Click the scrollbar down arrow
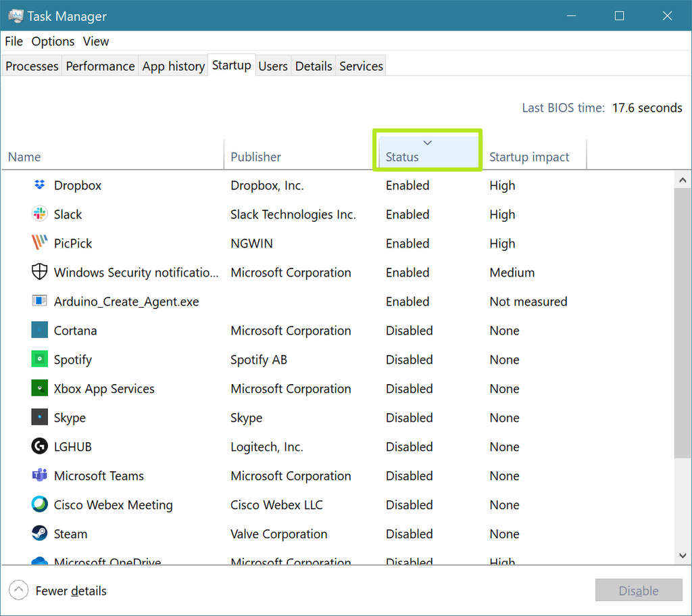 (x=682, y=554)
